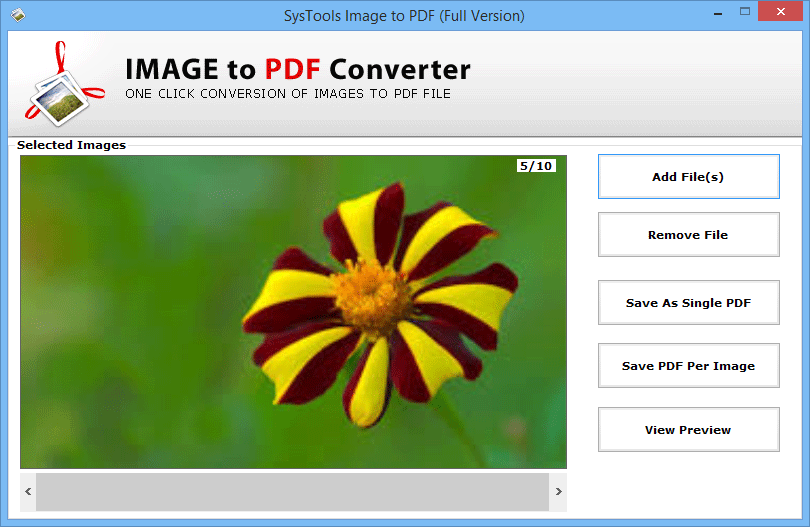This screenshot has width=810, height=527.
Task: Click the Add File(s) button
Action: click(689, 177)
